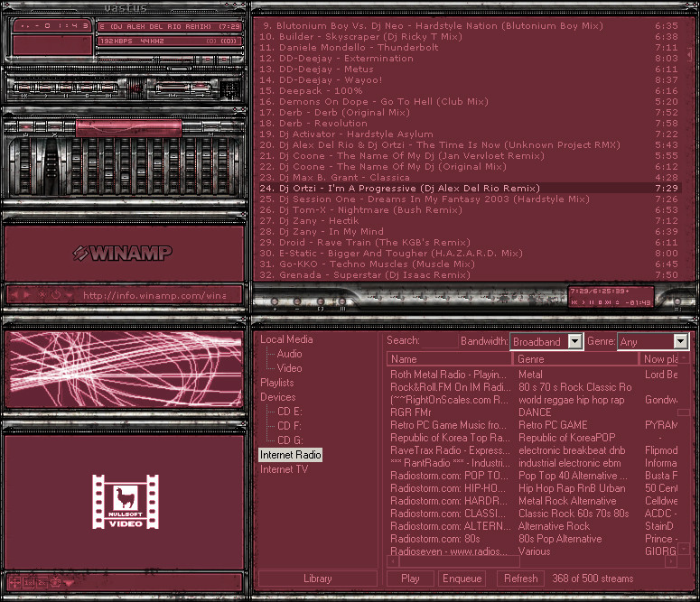Screen dimensions: 700x602
Task: Click the Search input field
Action: (x=439, y=341)
